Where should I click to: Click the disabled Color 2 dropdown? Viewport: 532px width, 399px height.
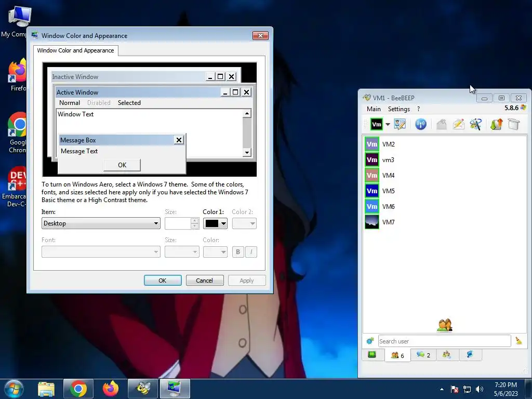click(x=244, y=223)
